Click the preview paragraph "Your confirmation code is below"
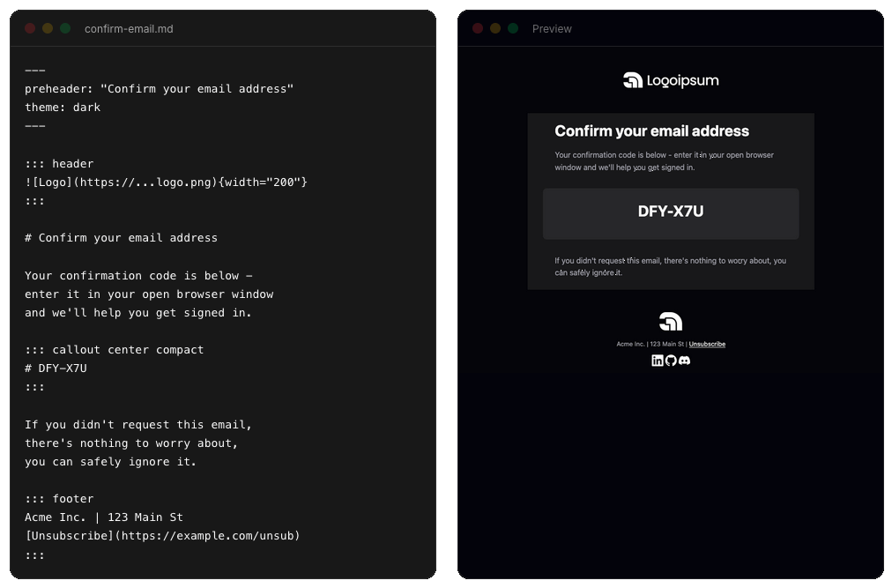 [x=665, y=161]
